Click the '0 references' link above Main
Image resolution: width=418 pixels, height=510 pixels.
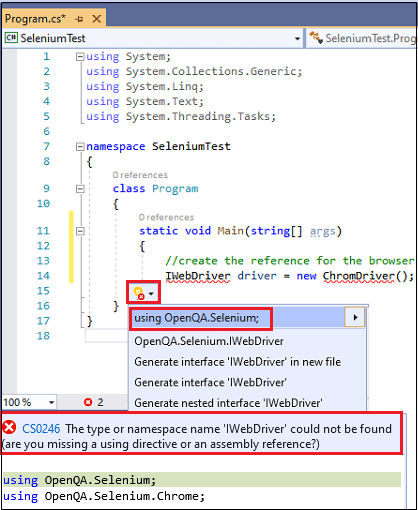click(x=166, y=217)
